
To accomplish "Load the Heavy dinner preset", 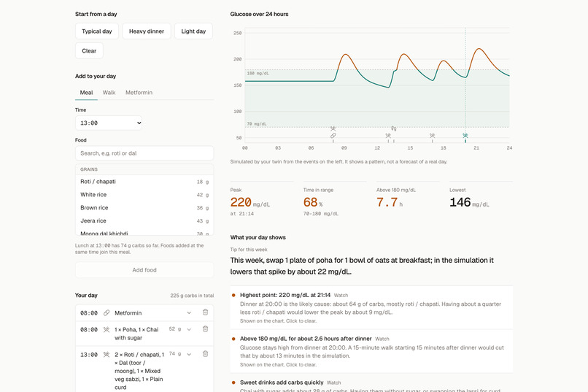I will 147,31.
